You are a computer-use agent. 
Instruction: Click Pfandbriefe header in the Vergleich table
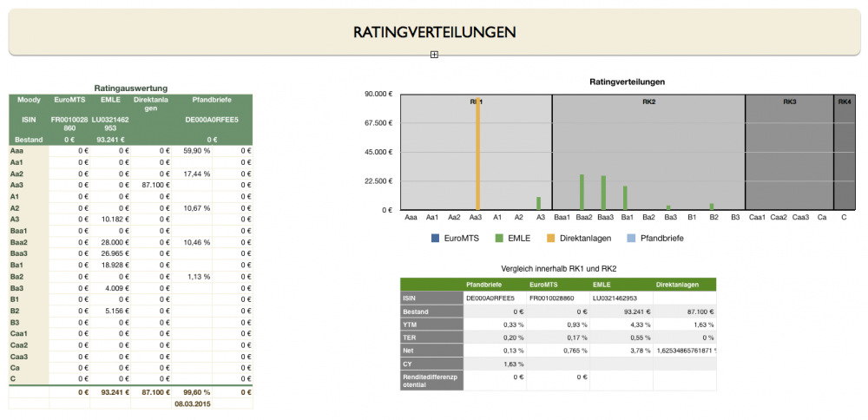click(x=495, y=285)
